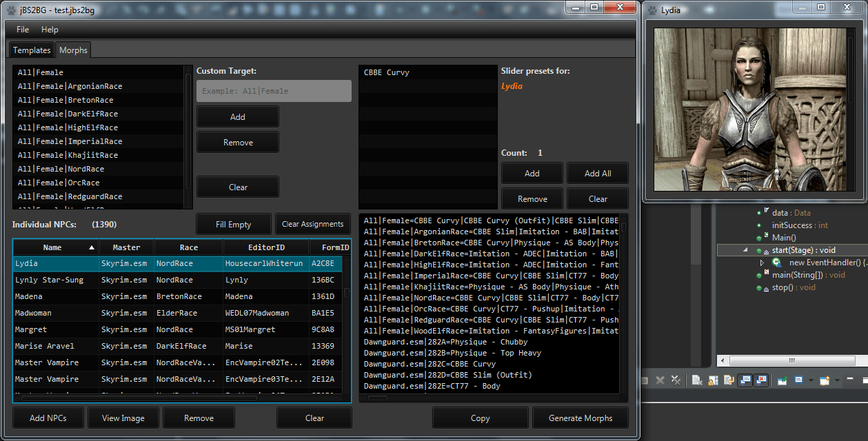Toggle show console on standard output change
This screenshot has height=441, width=868.
[x=745, y=380]
